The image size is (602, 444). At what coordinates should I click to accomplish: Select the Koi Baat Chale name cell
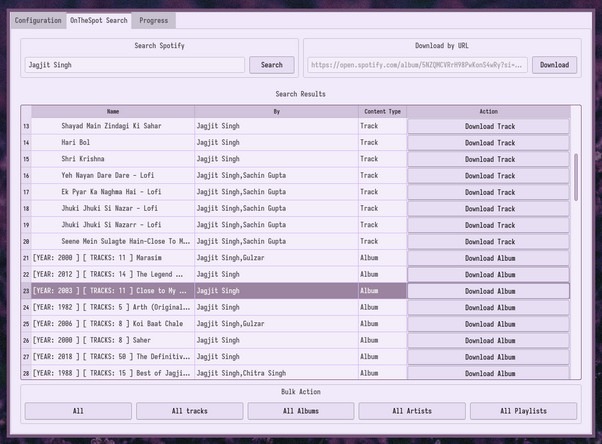pyautogui.click(x=113, y=324)
